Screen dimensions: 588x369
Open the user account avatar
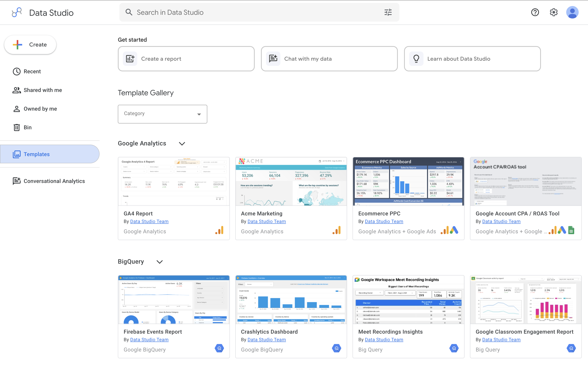[x=572, y=12]
